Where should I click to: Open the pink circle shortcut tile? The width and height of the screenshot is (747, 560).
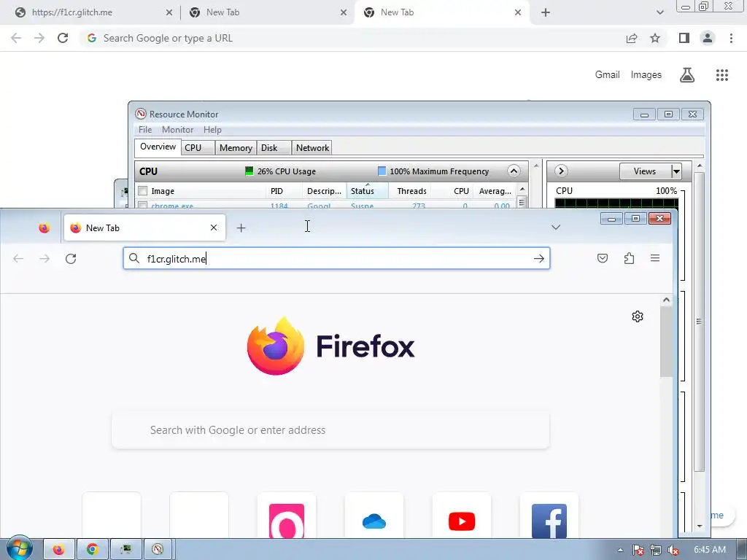[x=286, y=516]
